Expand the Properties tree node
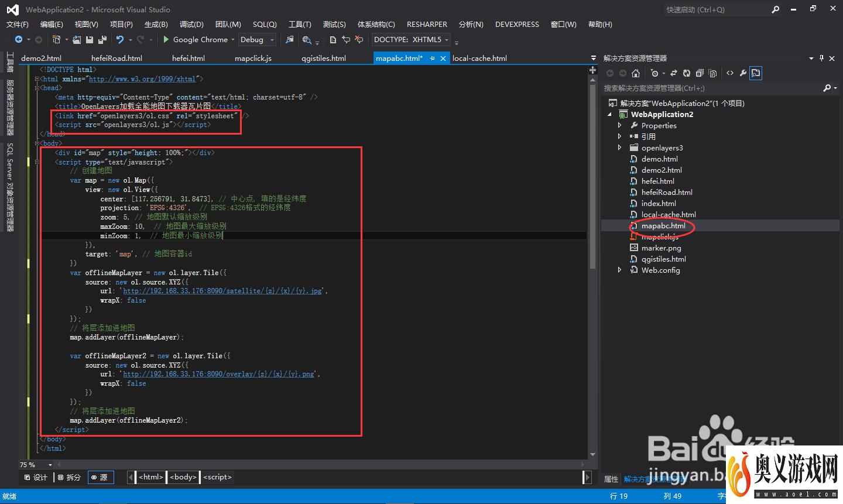The height and width of the screenshot is (504, 843). pos(619,125)
